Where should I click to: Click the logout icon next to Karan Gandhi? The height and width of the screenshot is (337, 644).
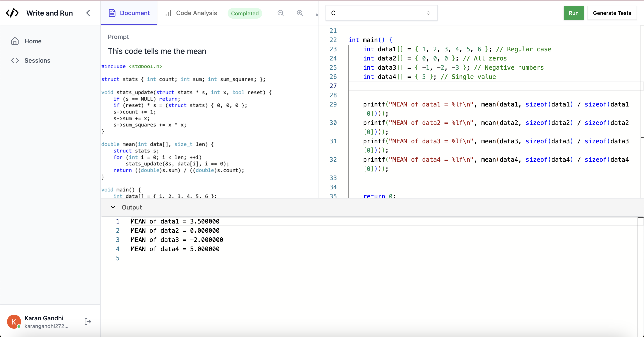point(88,321)
